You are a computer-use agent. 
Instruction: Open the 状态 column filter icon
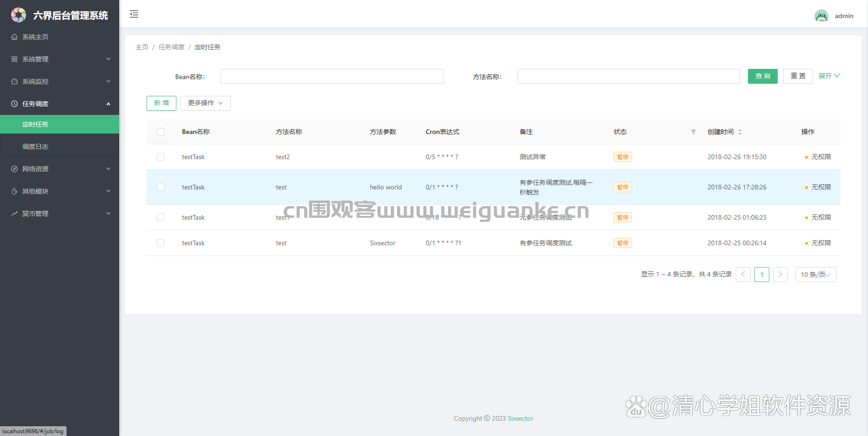[693, 132]
